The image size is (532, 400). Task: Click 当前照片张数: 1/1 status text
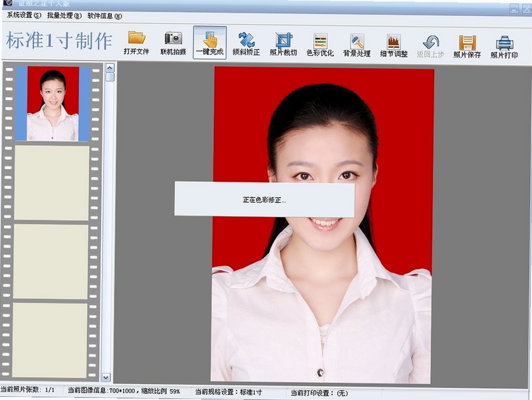(x=27, y=390)
